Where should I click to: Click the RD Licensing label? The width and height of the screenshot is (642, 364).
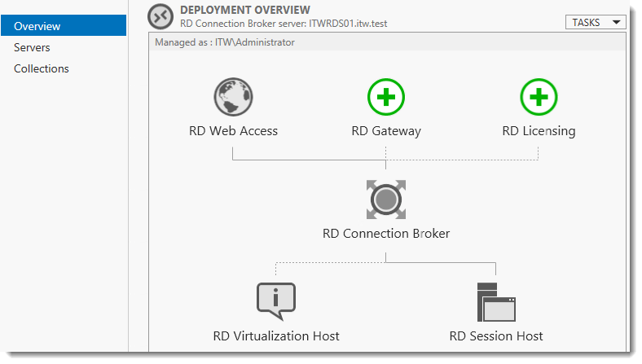[539, 131]
